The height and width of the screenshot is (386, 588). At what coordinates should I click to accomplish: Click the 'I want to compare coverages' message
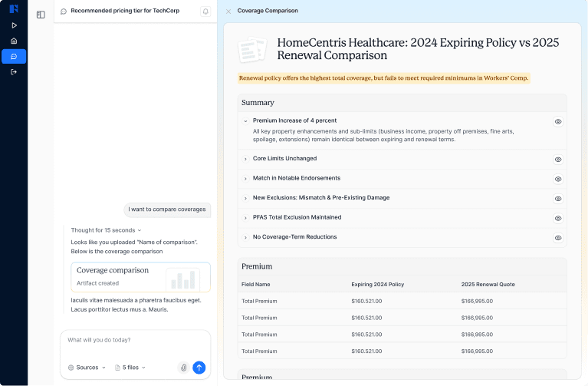[167, 209]
